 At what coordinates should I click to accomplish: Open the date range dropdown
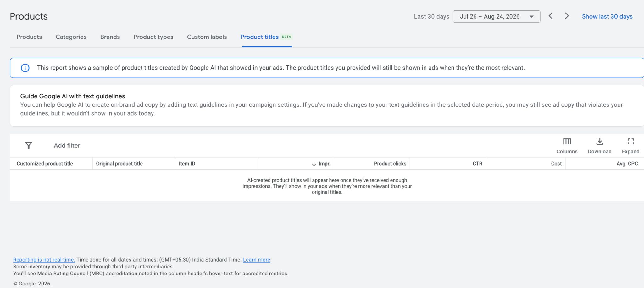pyautogui.click(x=497, y=16)
